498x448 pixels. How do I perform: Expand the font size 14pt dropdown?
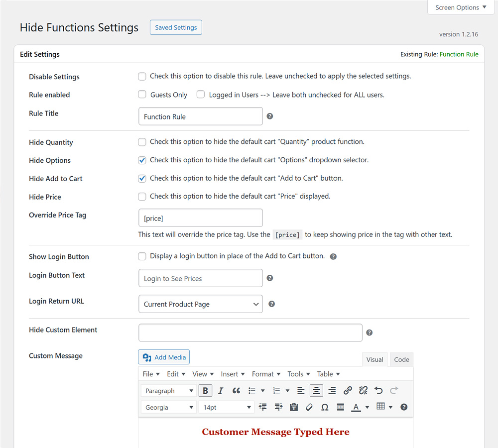[226, 407]
